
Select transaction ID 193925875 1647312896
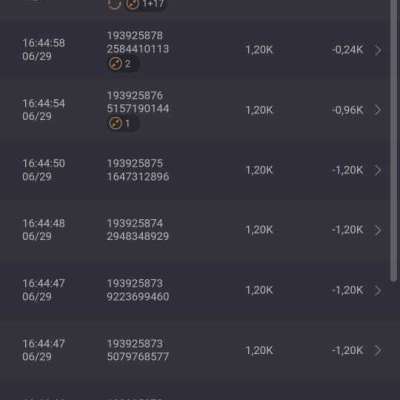point(138,170)
